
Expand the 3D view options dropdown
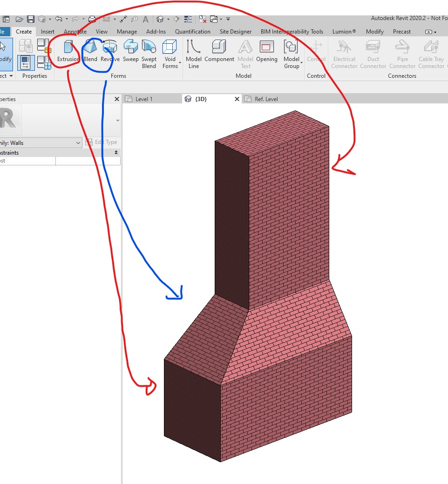click(168, 19)
